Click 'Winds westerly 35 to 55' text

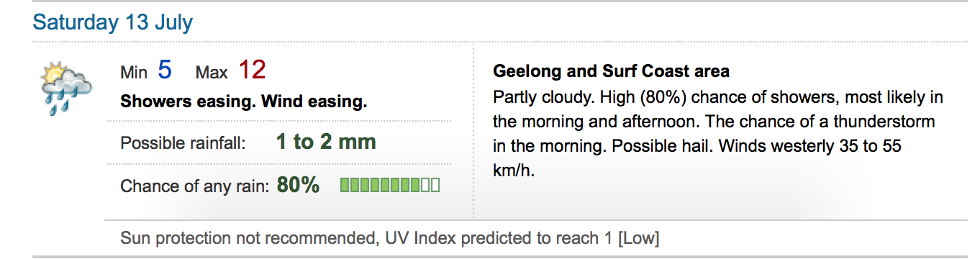808,146
